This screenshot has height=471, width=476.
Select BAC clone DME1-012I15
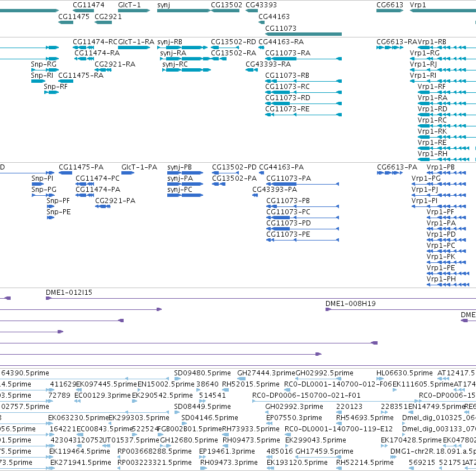(261, 298)
